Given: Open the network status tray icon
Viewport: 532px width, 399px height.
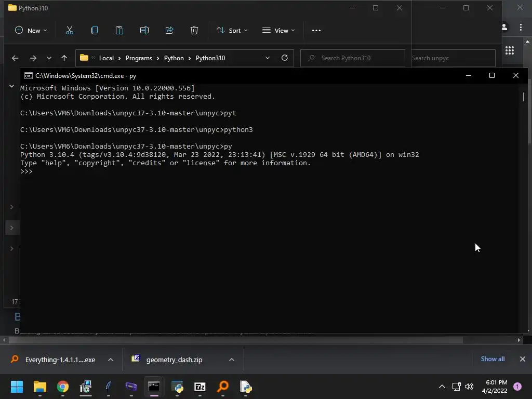Looking at the screenshot, I should click(456, 387).
